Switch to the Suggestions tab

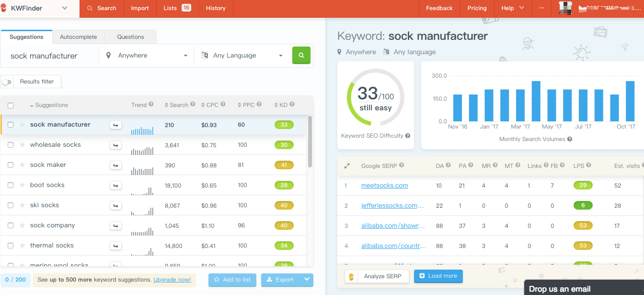pyautogui.click(x=26, y=37)
